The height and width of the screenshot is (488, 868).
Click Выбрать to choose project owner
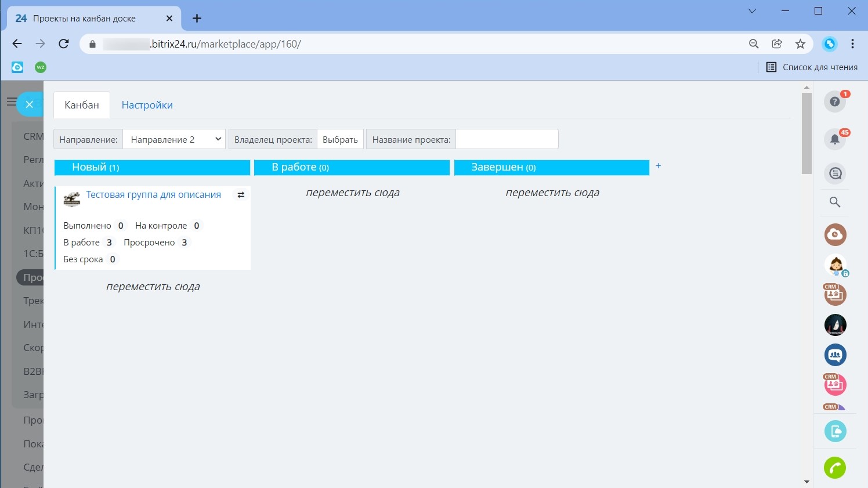(341, 139)
